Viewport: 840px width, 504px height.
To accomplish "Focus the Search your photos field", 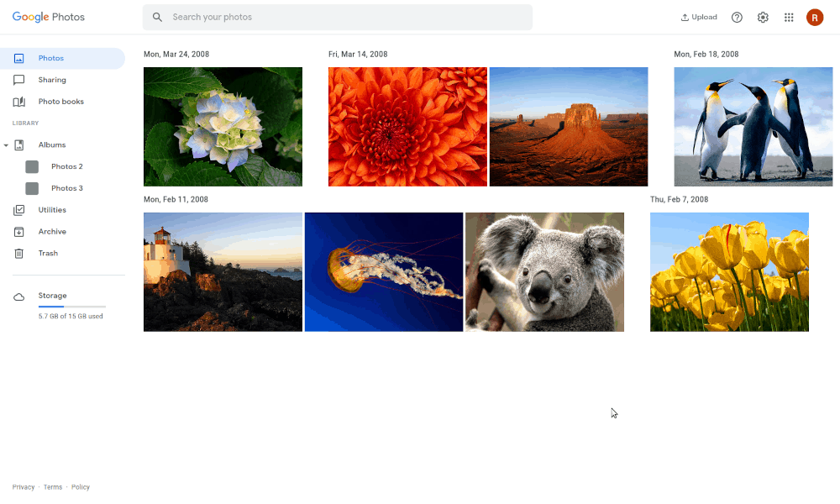I will [x=336, y=17].
